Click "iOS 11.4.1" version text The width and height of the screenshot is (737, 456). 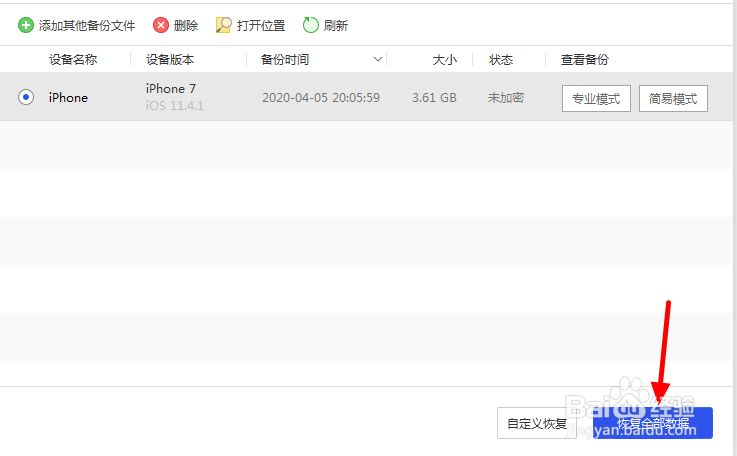click(174, 105)
